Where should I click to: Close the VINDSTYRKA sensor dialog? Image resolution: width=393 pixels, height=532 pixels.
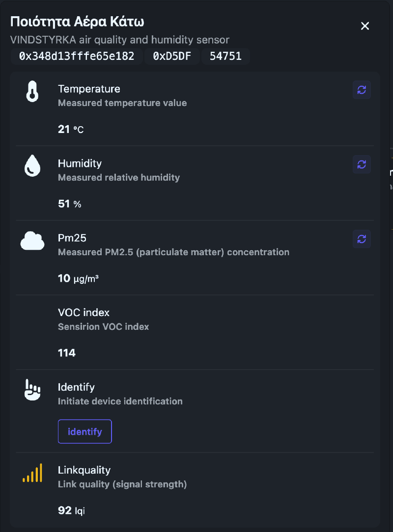point(365,26)
